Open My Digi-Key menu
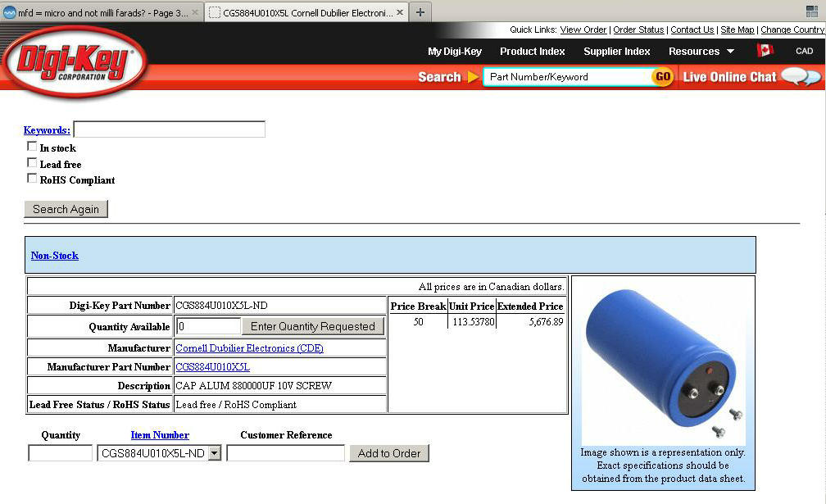The height and width of the screenshot is (504, 826). [455, 51]
